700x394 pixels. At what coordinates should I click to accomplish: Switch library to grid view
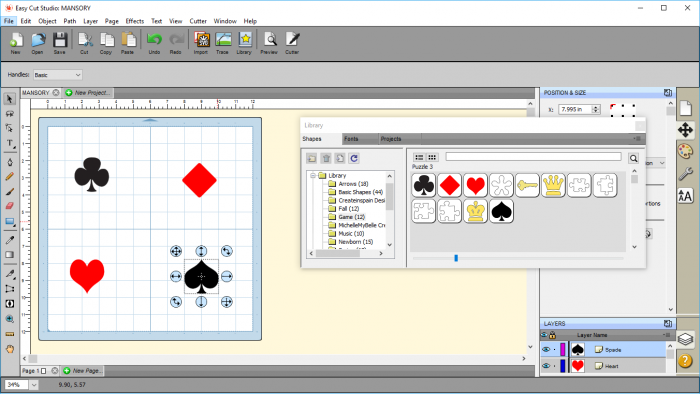(432, 157)
